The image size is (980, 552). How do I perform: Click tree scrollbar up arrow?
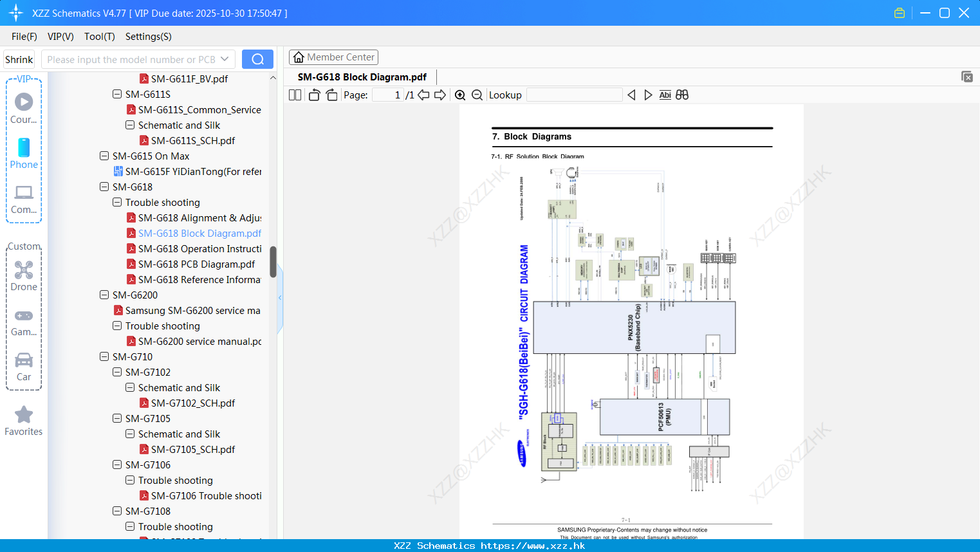tap(273, 78)
